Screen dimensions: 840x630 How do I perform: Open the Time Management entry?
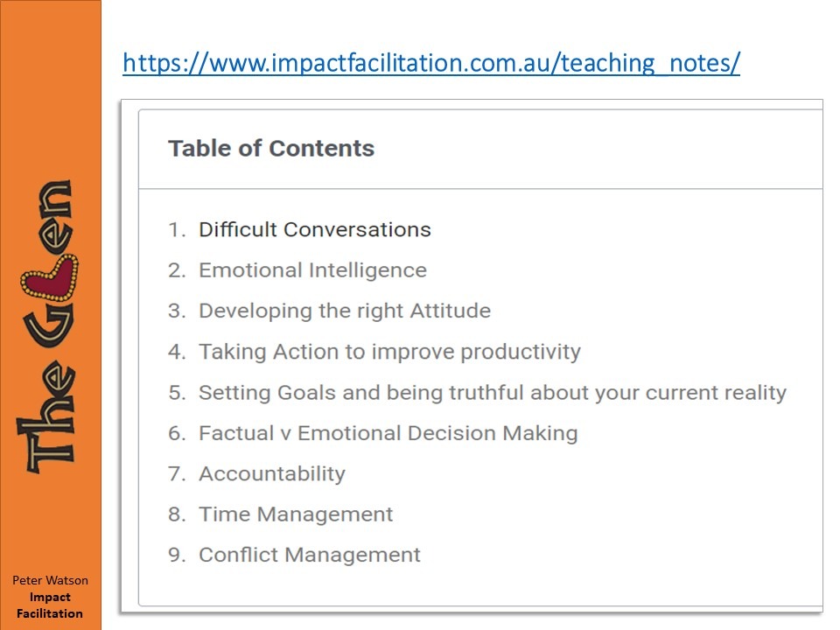coord(296,514)
